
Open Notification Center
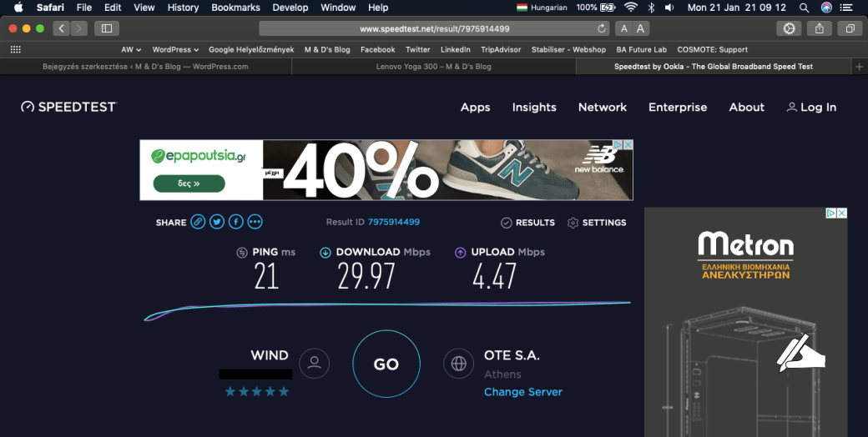[x=845, y=8]
